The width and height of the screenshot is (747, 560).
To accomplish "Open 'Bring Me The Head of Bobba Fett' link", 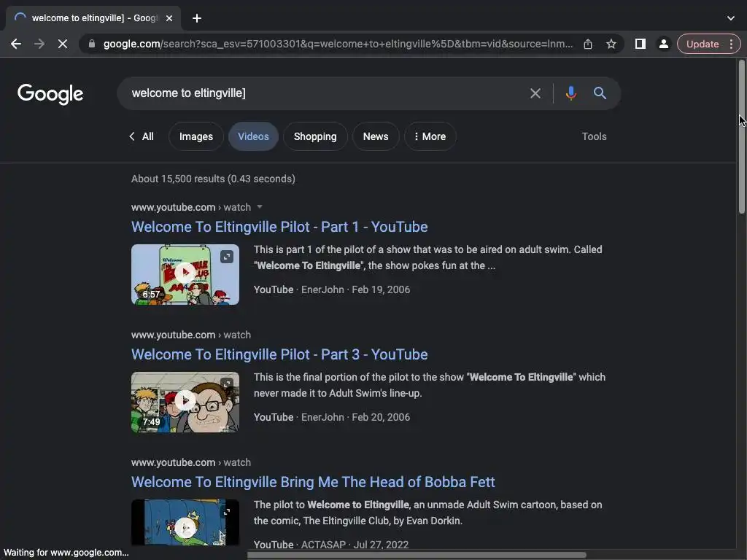I will pos(313,482).
